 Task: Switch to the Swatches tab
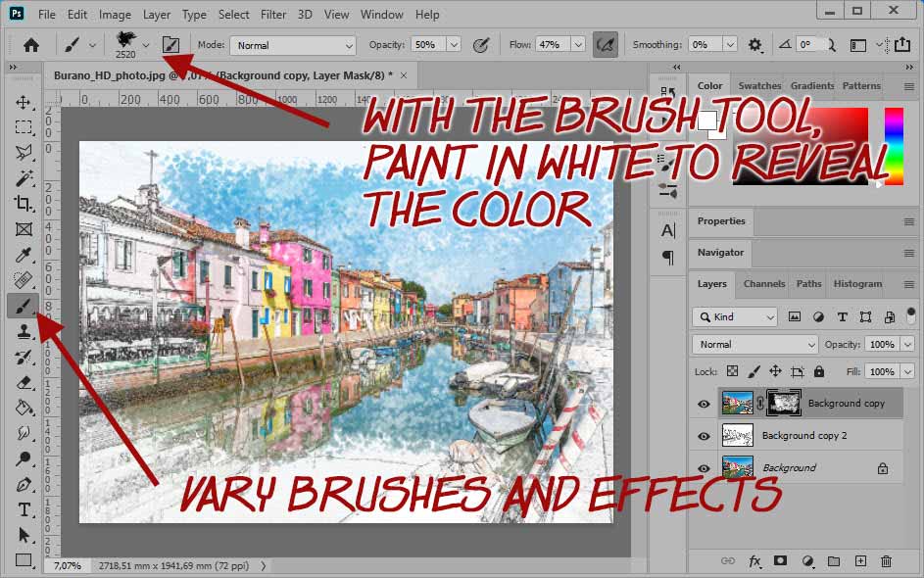(759, 86)
